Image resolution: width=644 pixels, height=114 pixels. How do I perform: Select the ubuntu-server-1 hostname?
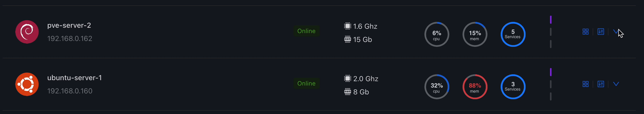[75, 78]
